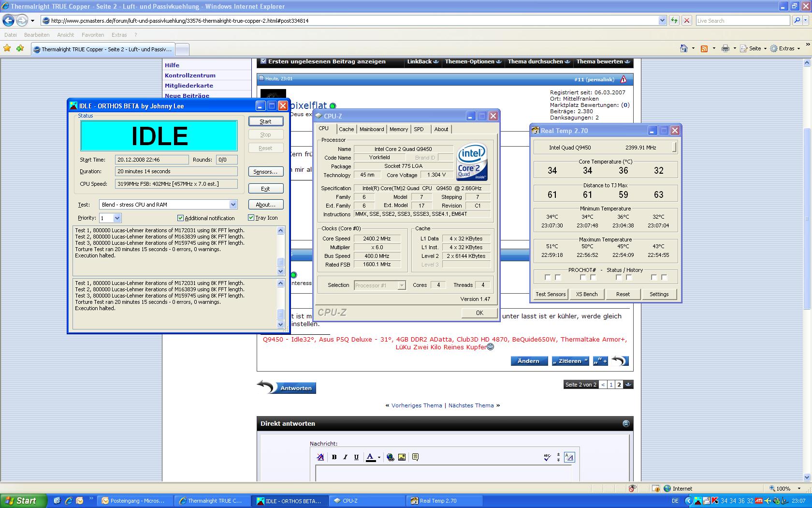Viewport: 812px width, 508px height.
Task: Expand the Themen-Optionen forum menu
Action: [473, 61]
